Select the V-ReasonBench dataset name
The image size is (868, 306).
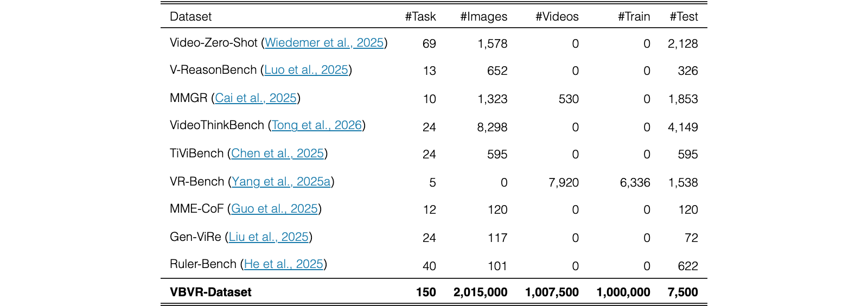pyautogui.click(x=213, y=70)
